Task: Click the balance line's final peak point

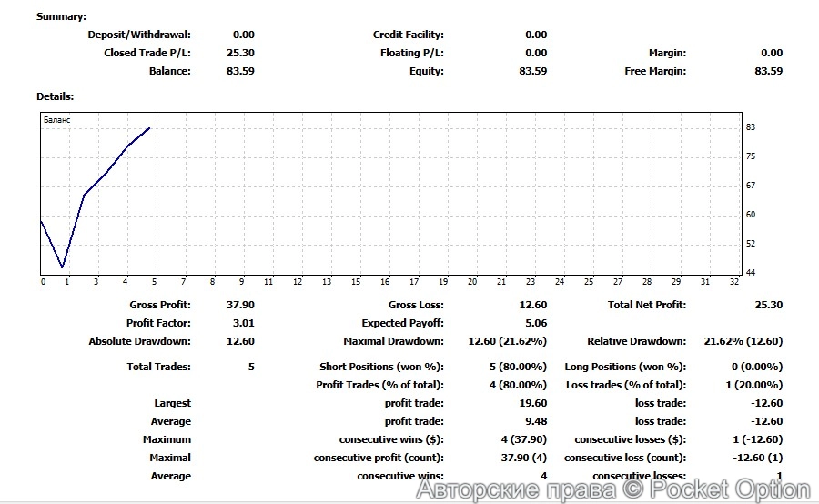Action: (x=149, y=128)
